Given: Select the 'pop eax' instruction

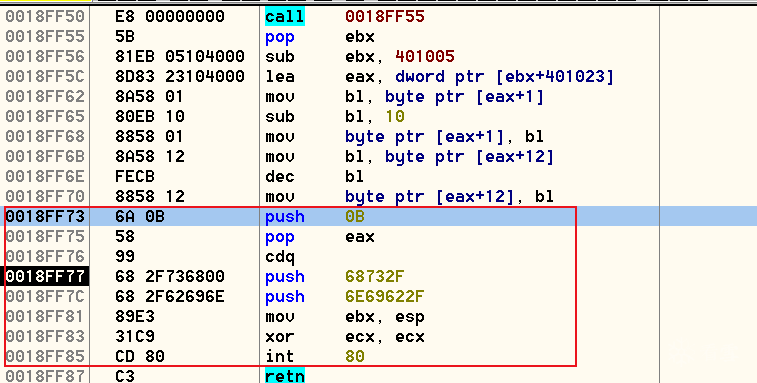Looking at the screenshot, I should point(320,237).
